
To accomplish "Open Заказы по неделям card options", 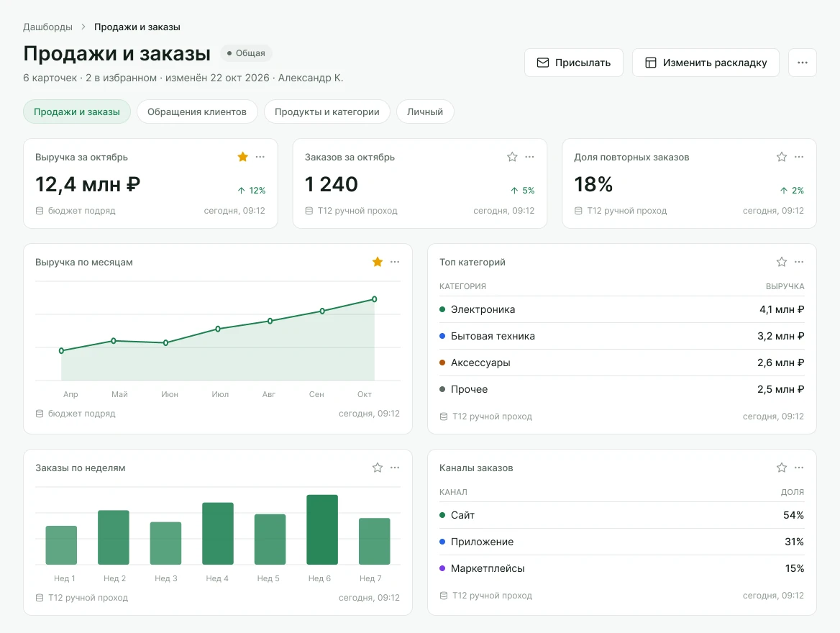I will [395, 468].
